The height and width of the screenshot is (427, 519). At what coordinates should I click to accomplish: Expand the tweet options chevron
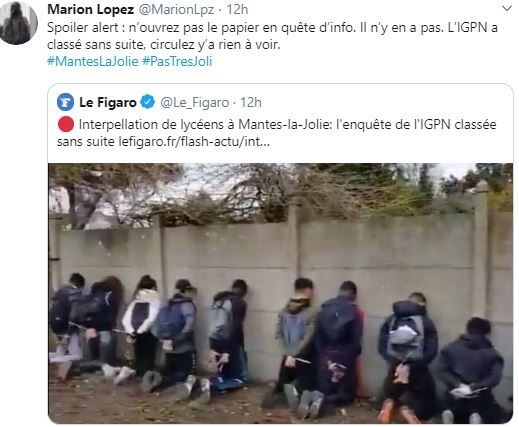pos(507,8)
